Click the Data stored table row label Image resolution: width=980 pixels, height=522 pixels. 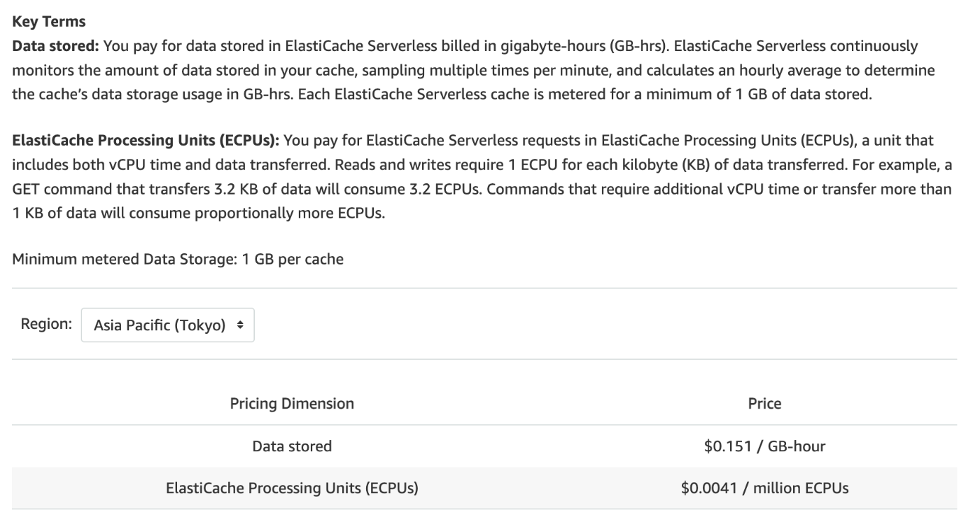pyautogui.click(x=292, y=446)
